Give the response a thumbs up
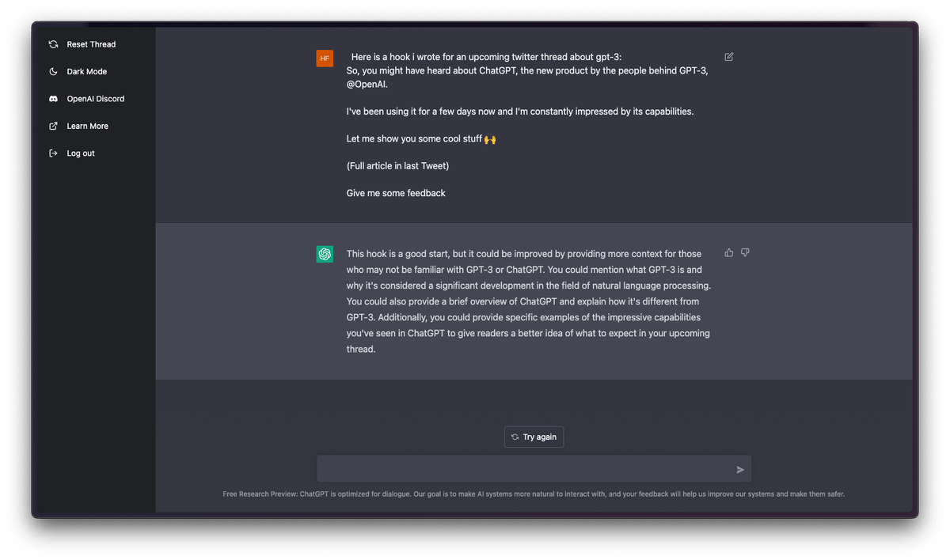 [729, 253]
